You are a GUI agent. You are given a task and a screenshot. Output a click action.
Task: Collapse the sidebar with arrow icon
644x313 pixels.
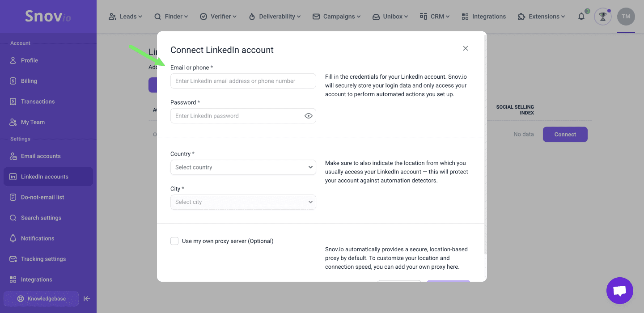87,299
